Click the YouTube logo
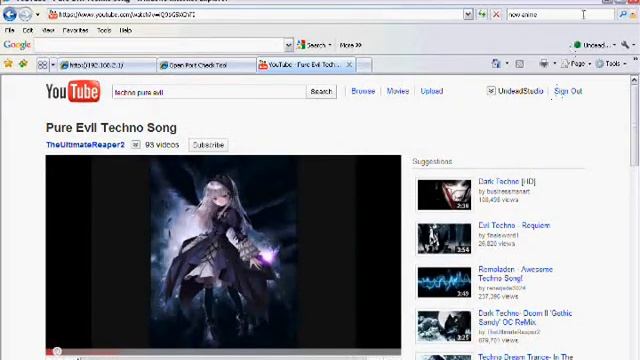This screenshot has height=360, width=640. [x=73, y=91]
